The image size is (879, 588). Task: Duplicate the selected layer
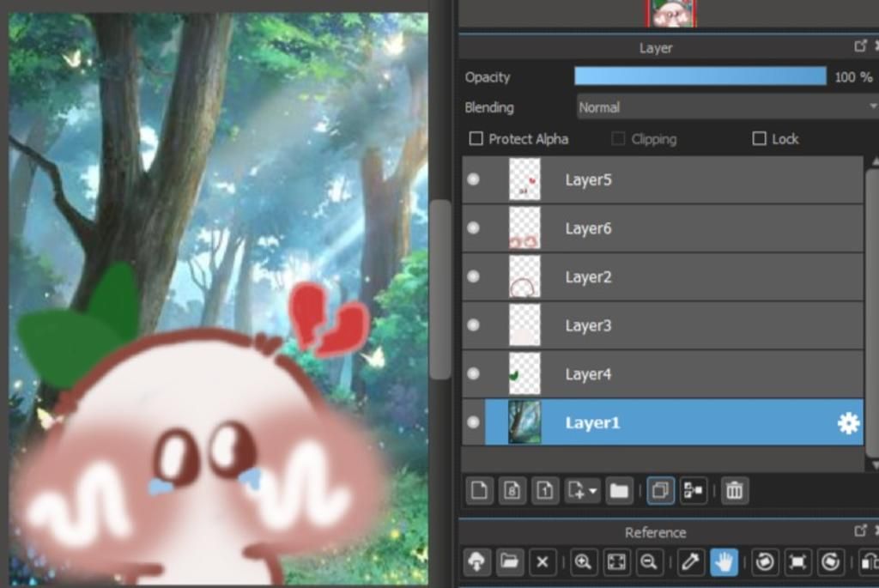(x=660, y=491)
